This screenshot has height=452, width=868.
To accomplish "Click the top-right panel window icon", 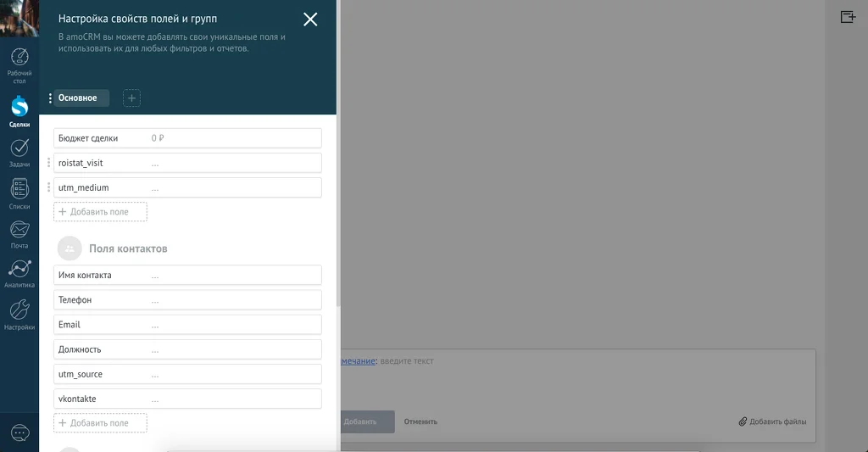I will coord(848,17).
